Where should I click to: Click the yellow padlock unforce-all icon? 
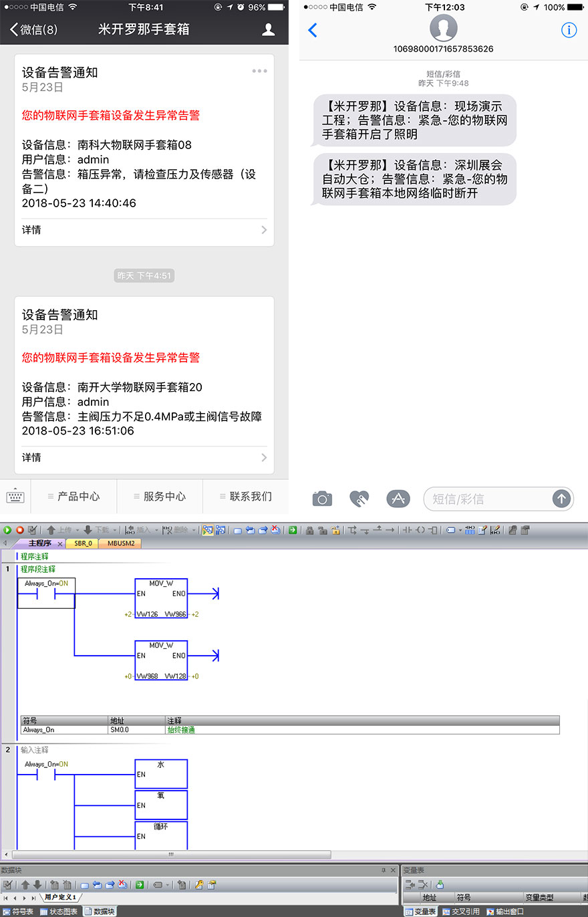pyautogui.click(x=335, y=530)
